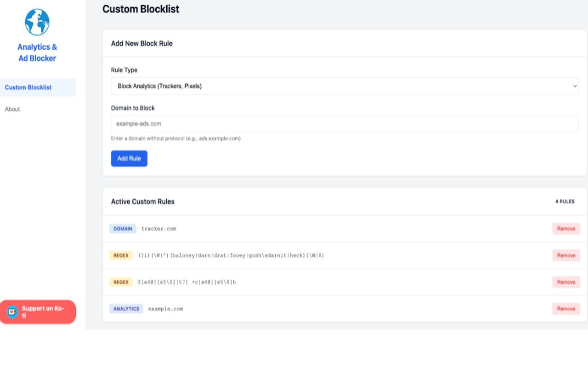Open the About sidebar item
The height and width of the screenshot is (368, 588).
12,109
